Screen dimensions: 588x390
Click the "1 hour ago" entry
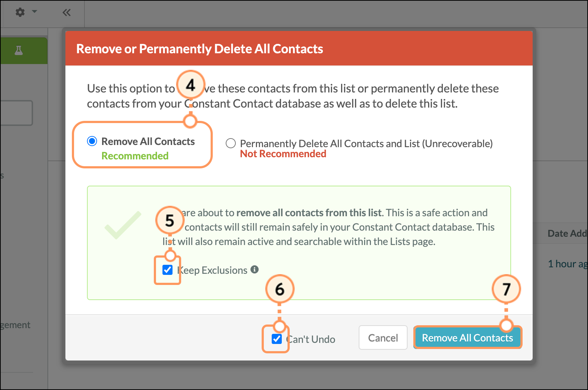(567, 264)
